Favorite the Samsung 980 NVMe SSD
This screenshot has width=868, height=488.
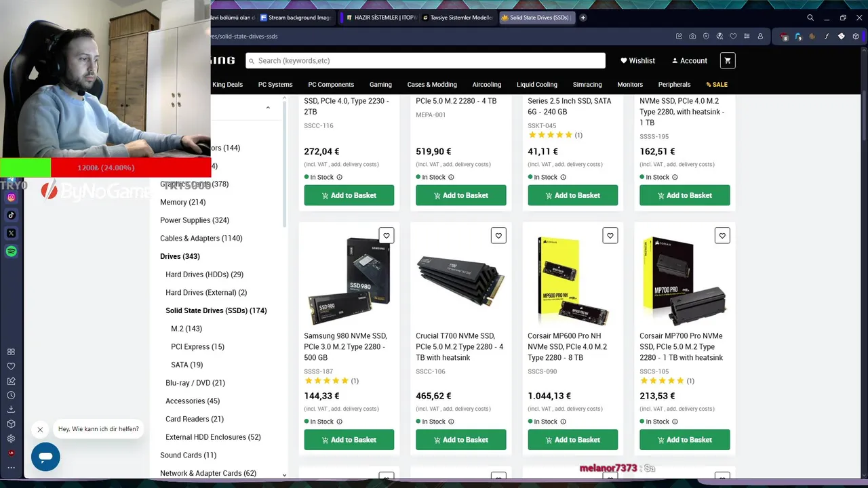[387, 235]
